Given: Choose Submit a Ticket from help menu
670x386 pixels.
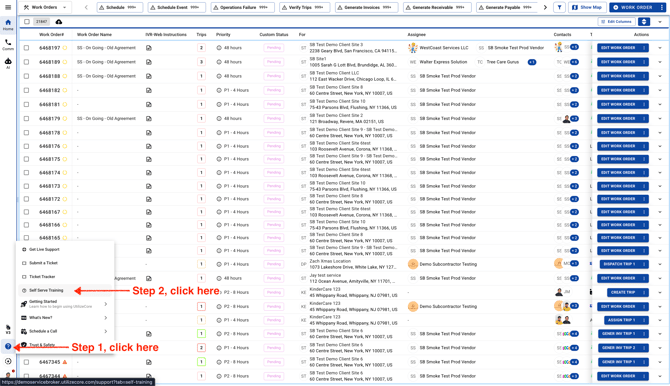Looking at the screenshot, I should pyautogui.click(x=65, y=263).
